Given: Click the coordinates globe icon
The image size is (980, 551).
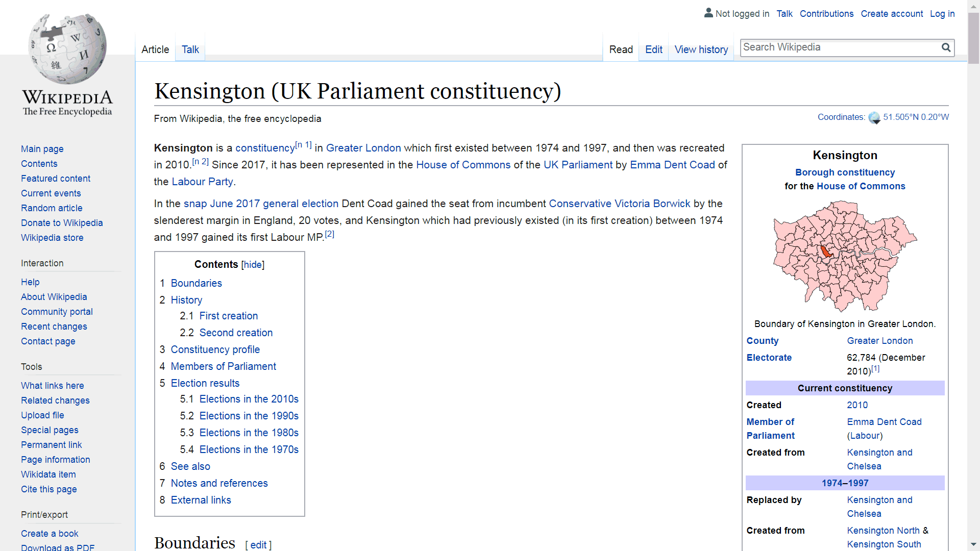Looking at the screenshot, I should tap(874, 117).
